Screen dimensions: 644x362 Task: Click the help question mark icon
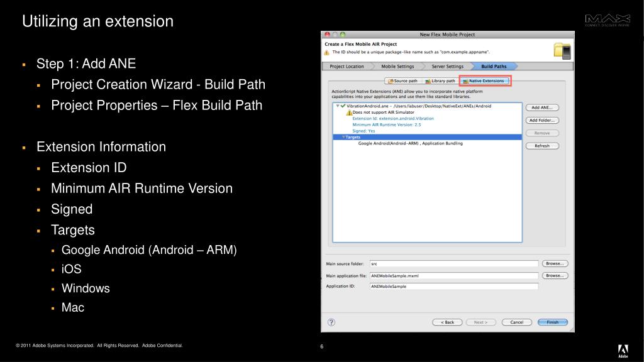tap(331, 322)
